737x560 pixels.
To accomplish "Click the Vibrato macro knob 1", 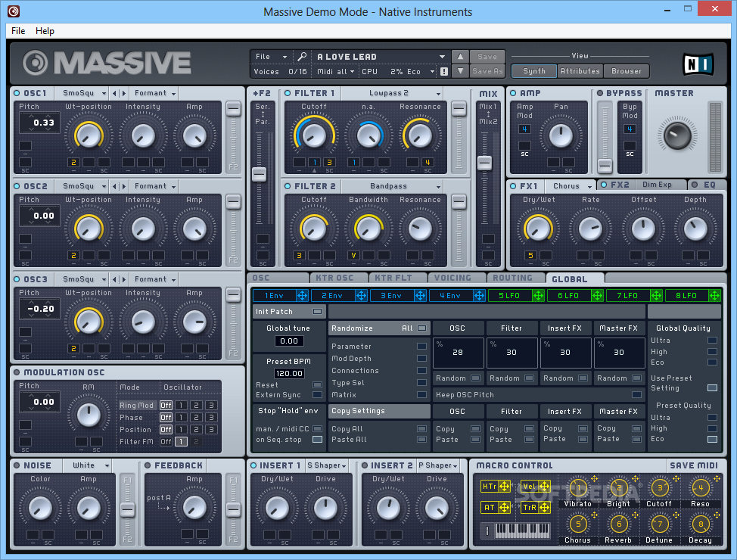I will click(x=578, y=487).
